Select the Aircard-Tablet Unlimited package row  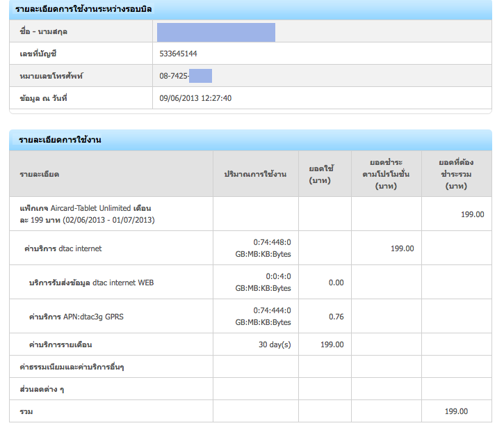[x=87, y=214]
